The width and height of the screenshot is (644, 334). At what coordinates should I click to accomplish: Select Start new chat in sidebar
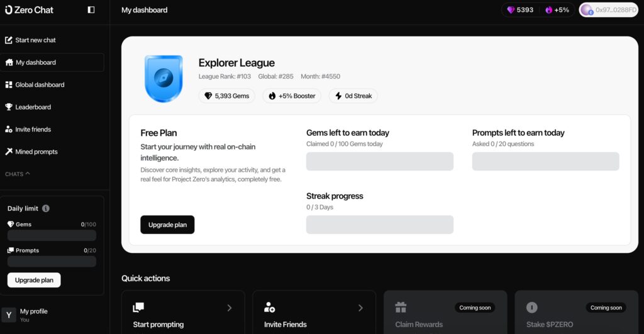(x=52, y=40)
